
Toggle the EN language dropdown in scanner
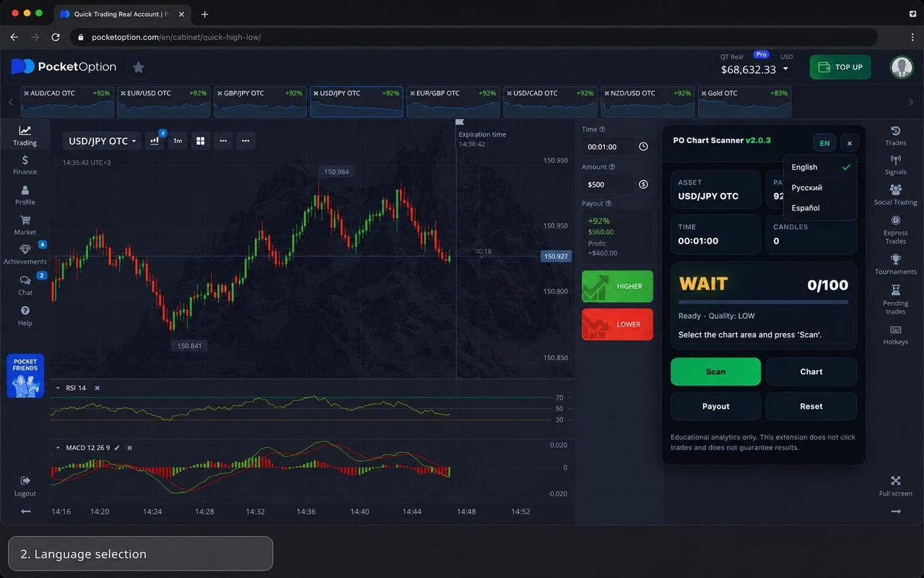tap(824, 143)
